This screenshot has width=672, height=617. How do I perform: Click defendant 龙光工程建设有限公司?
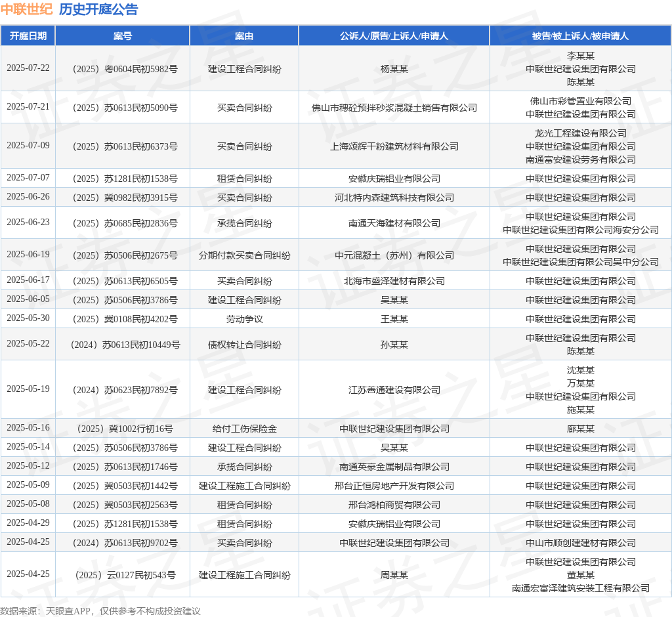click(x=581, y=133)
